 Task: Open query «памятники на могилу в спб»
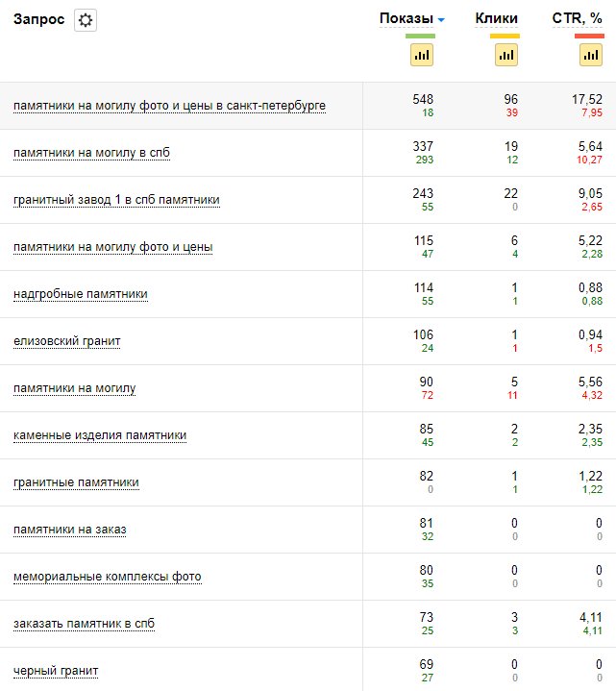[92, 153]
